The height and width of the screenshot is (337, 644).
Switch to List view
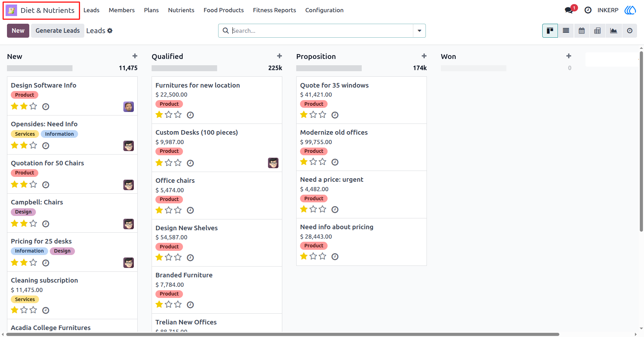566,31
